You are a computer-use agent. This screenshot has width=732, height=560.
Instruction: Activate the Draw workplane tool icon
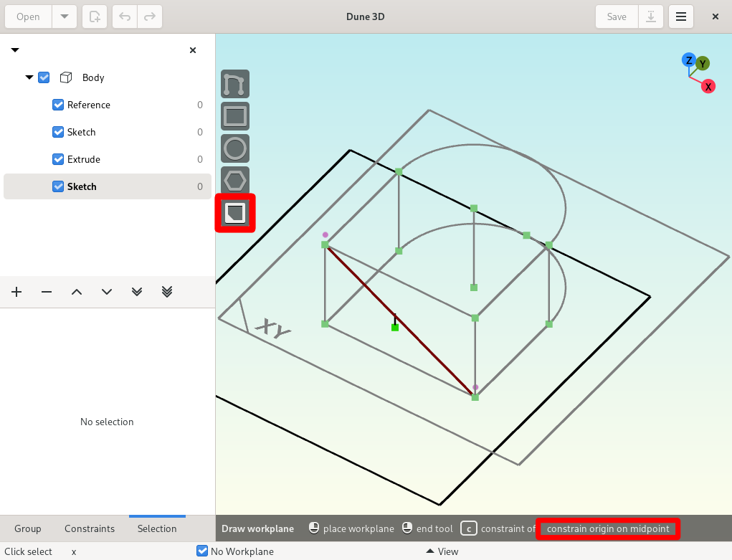pyautogui.click(x=235, y=213)
